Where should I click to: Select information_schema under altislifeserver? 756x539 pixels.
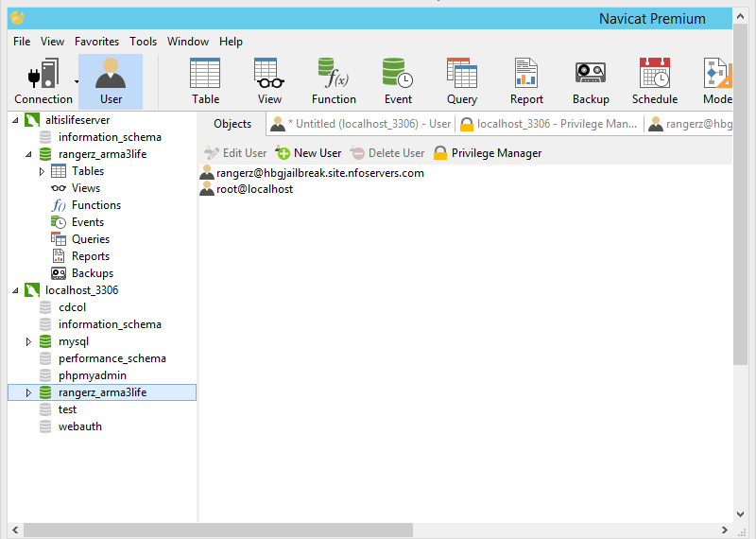tap(110, 137)
